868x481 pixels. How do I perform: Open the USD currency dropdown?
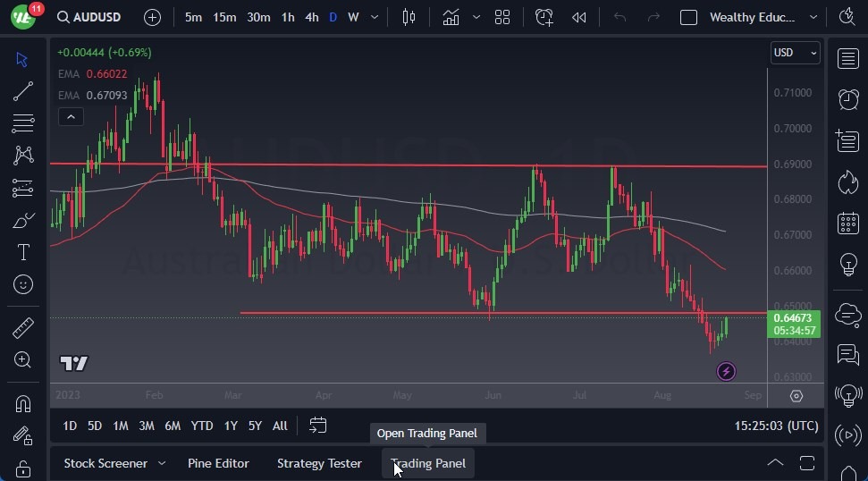click(x=795, y=53)
